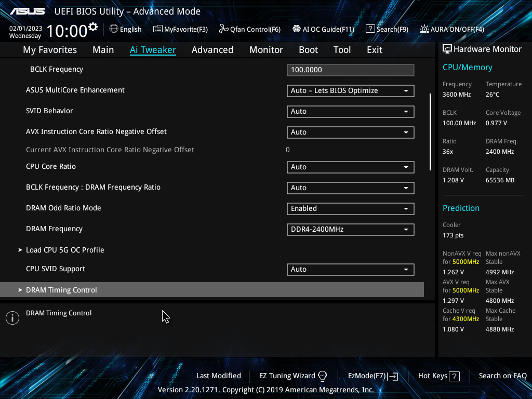532x399 pixels.
Task: Open the Tool tab
Action: coord(342,49)
